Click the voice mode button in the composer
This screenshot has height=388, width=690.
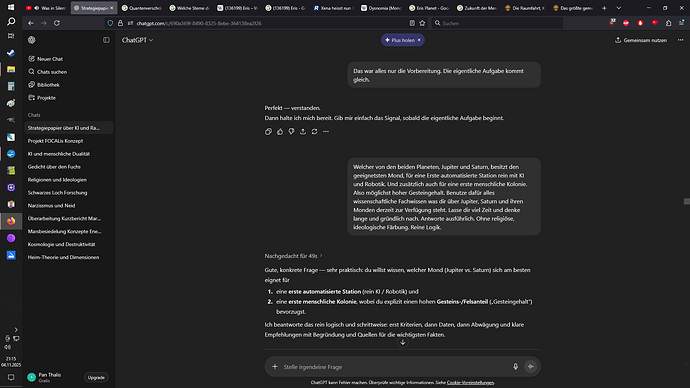coord(531,366)
